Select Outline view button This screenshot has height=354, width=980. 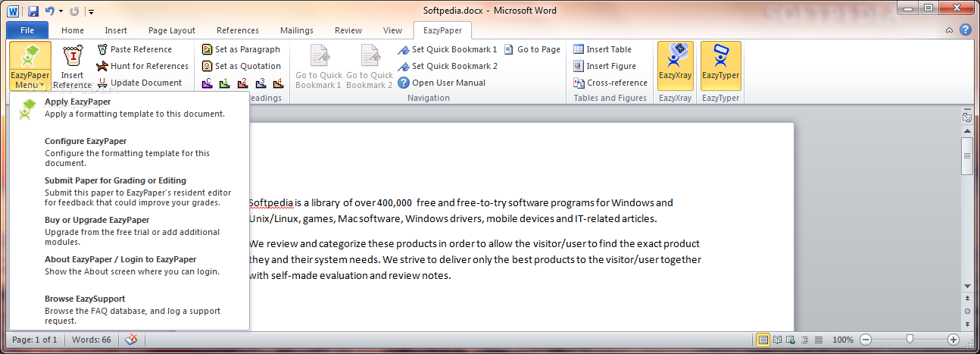pos(804,340)
